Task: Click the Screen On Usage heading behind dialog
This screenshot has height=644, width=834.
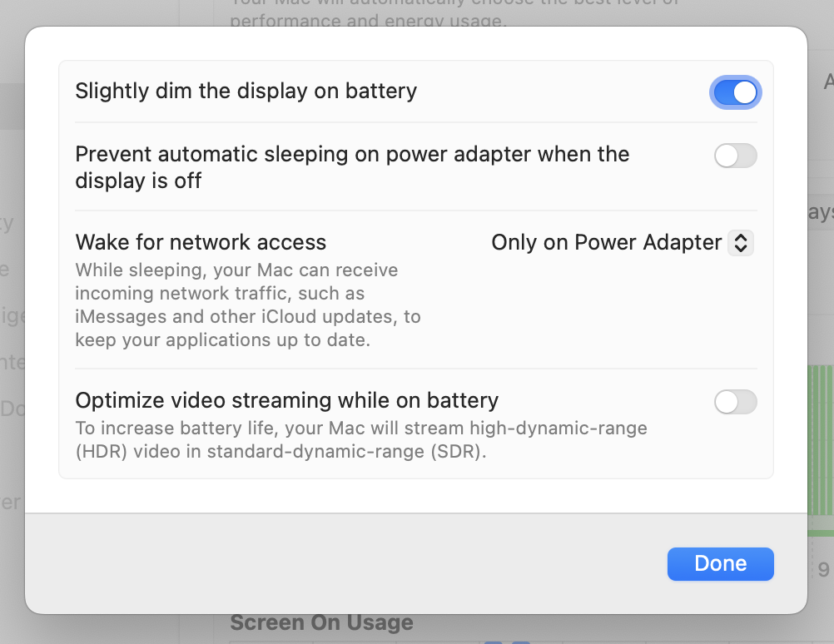Action: (x=321, y=623)
